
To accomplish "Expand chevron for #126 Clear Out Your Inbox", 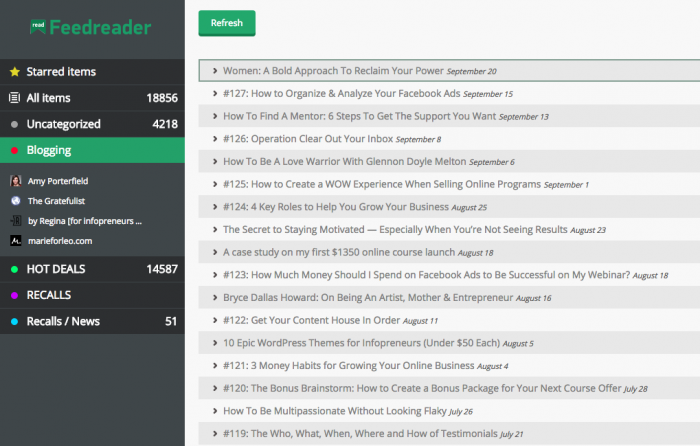I will click(215, 139).
